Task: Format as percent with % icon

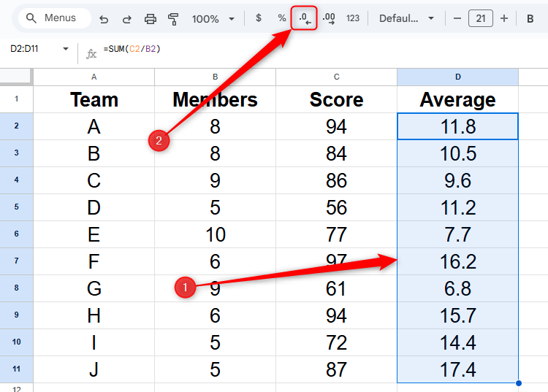Action: [x=281, y=18]
